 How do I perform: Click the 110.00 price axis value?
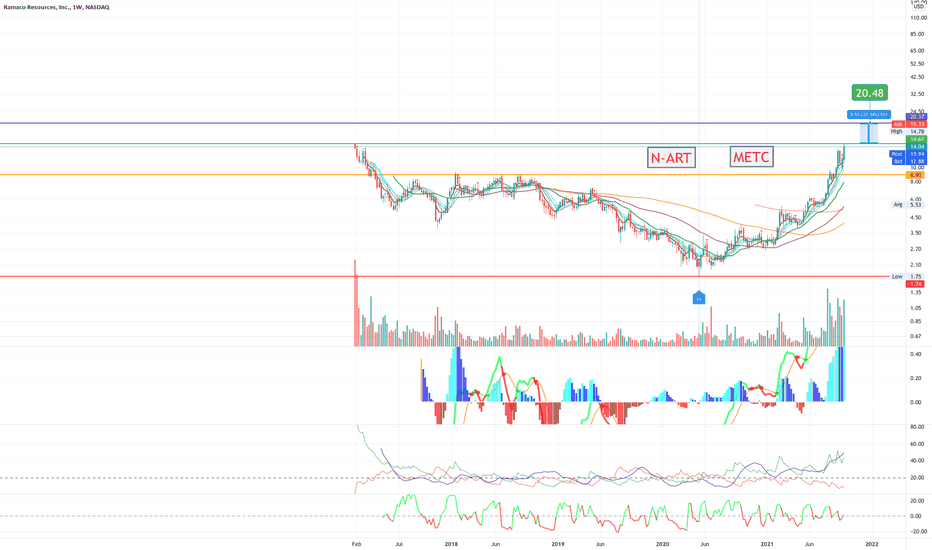(x=918, y=18)
